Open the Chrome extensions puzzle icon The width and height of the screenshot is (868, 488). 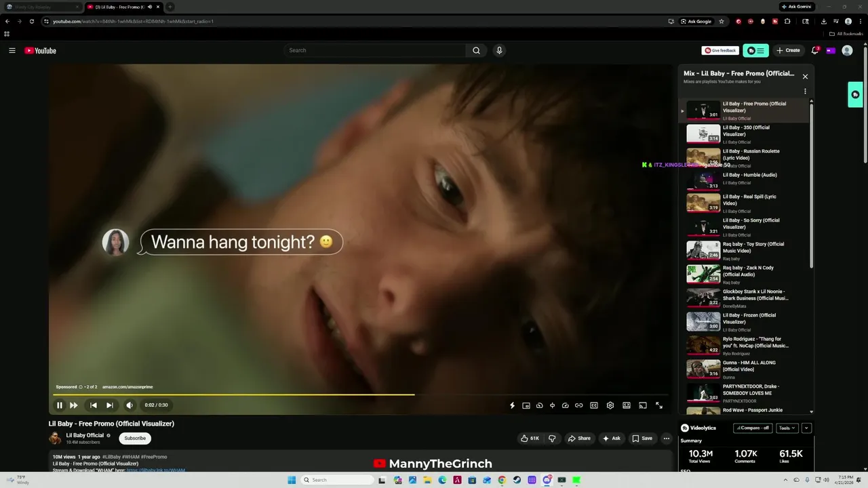coord(787,21)
